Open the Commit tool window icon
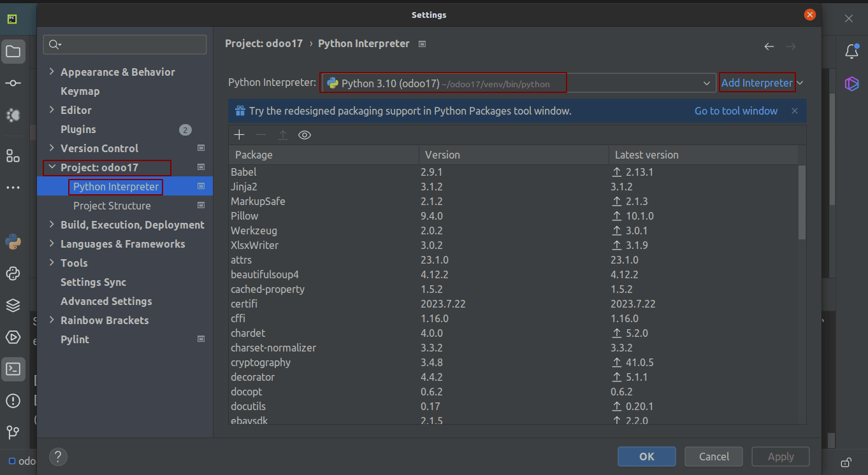The height and width of the screenshot is (475, 868). pyautogui.click(x=13, y=83)
